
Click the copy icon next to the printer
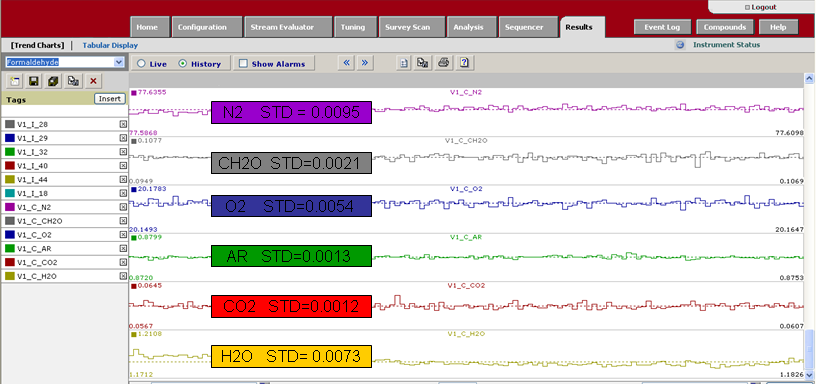423,63
